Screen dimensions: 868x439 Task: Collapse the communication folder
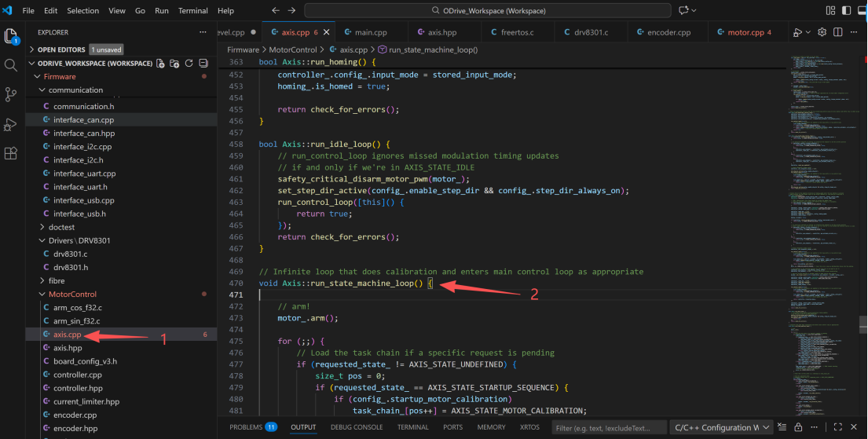click(42, 90)
